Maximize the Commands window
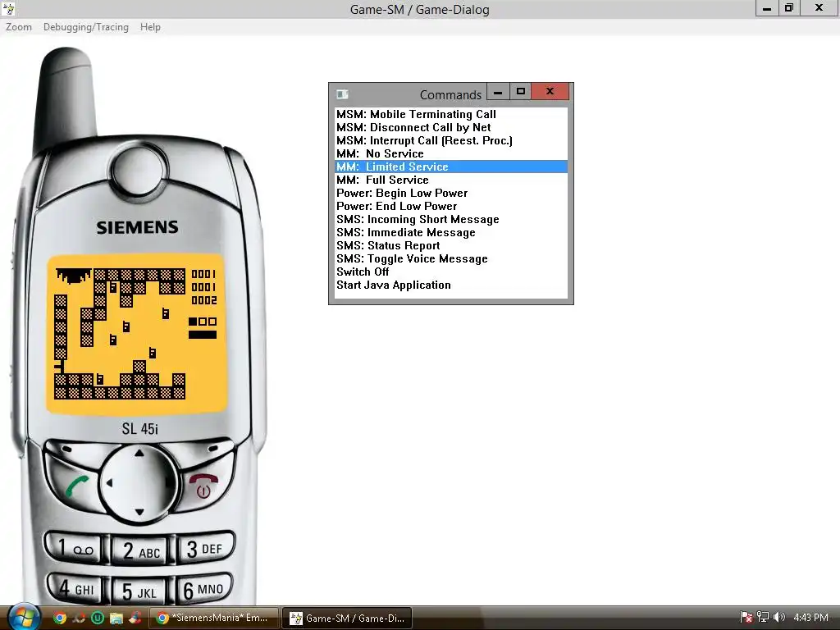The width and height of the screenshot is (840, 630). coord(520,92)
